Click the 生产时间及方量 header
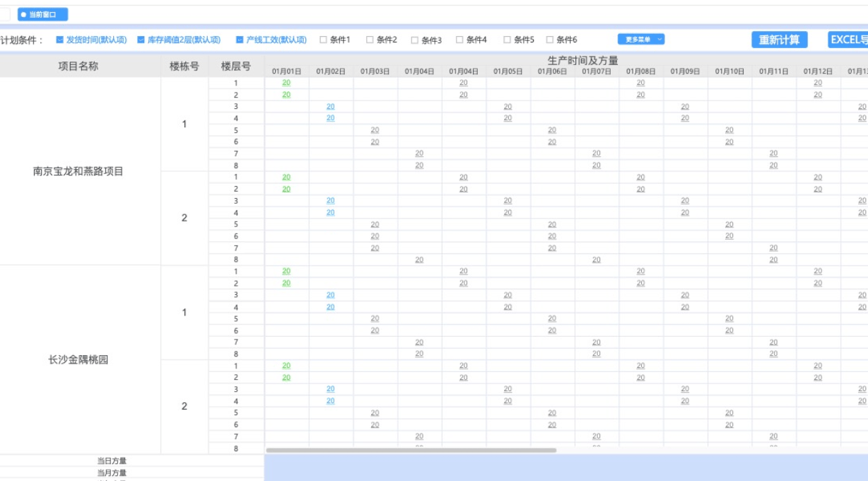This screenshot has height=481, width=868. (x=583, y=61)
